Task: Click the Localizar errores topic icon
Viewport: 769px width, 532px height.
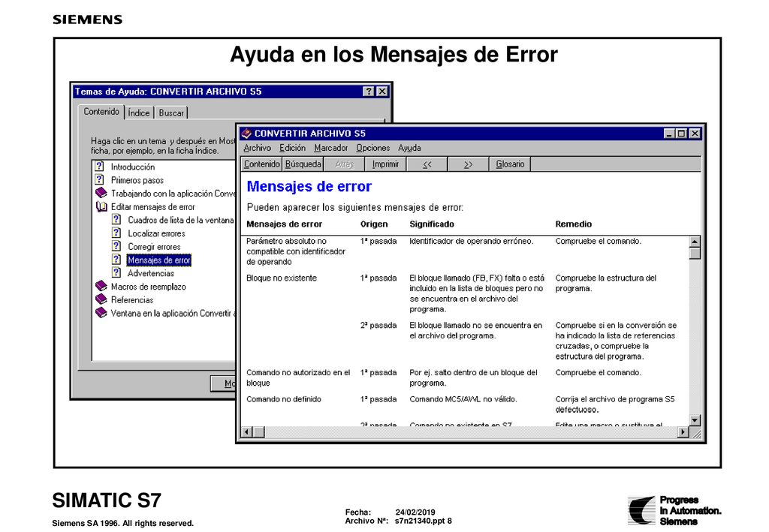Action: 116,233
